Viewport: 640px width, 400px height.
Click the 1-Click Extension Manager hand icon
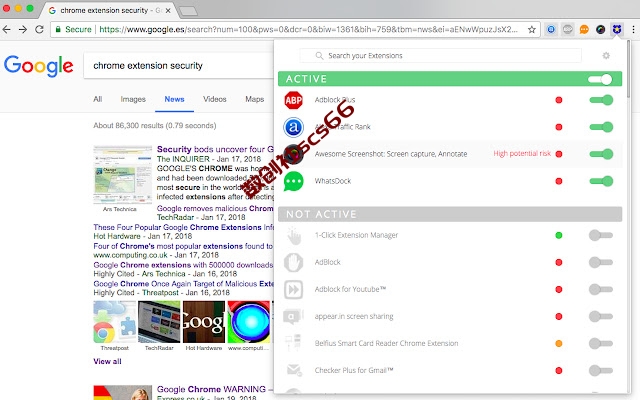click(x=293, y=236)
